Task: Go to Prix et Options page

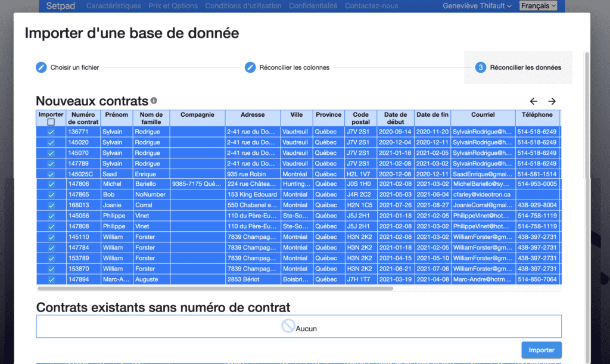Action: 173,6
